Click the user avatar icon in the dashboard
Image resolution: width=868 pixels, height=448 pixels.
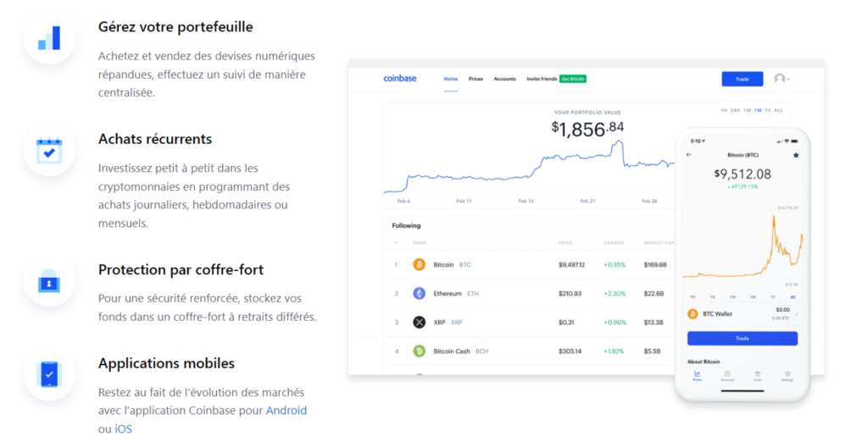tap(780, 79)
